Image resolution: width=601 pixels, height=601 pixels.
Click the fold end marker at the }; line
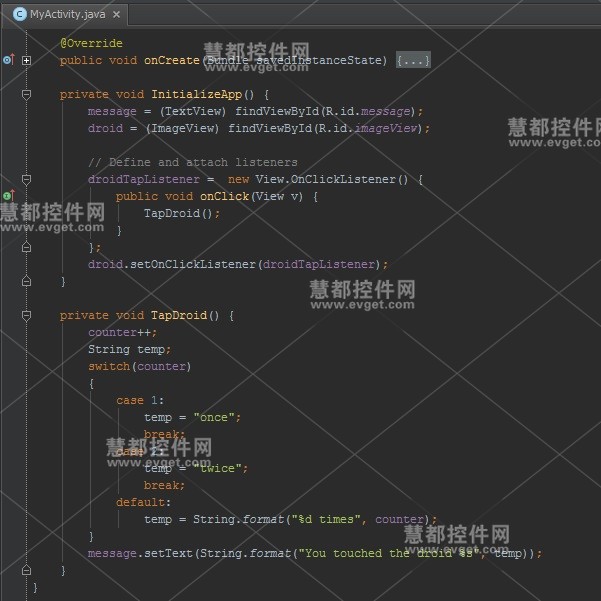tap(26, 247)
